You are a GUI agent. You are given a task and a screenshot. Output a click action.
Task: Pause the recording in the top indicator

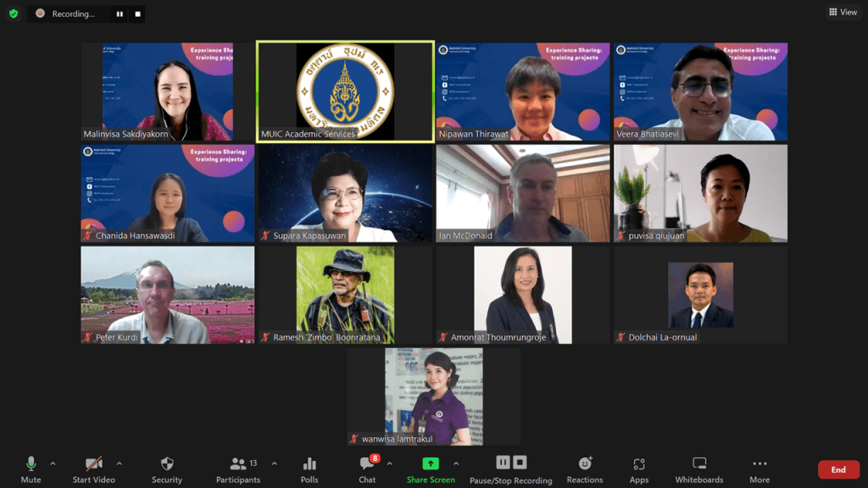pyautogui.click(x=120, y=14)
